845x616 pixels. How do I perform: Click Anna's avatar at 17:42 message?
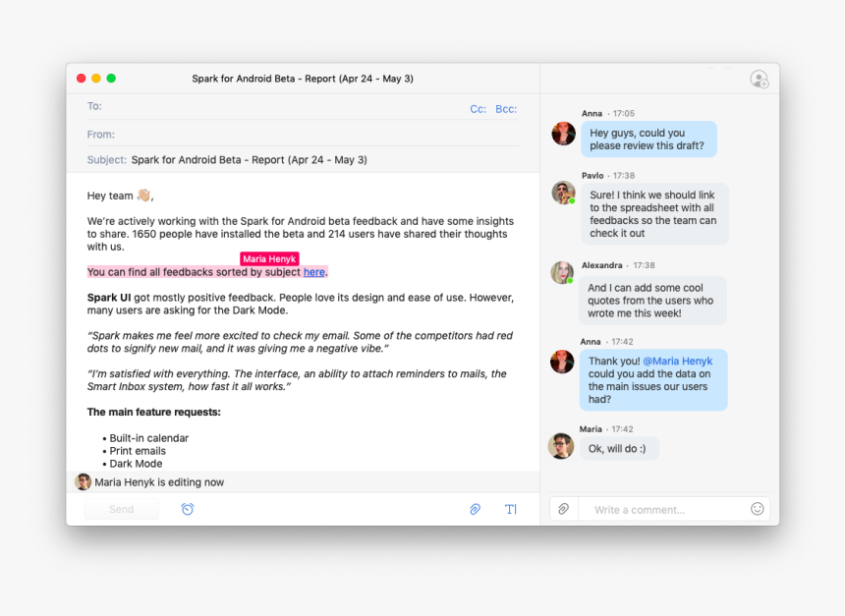pyautogui.click(x=562, y=362)
